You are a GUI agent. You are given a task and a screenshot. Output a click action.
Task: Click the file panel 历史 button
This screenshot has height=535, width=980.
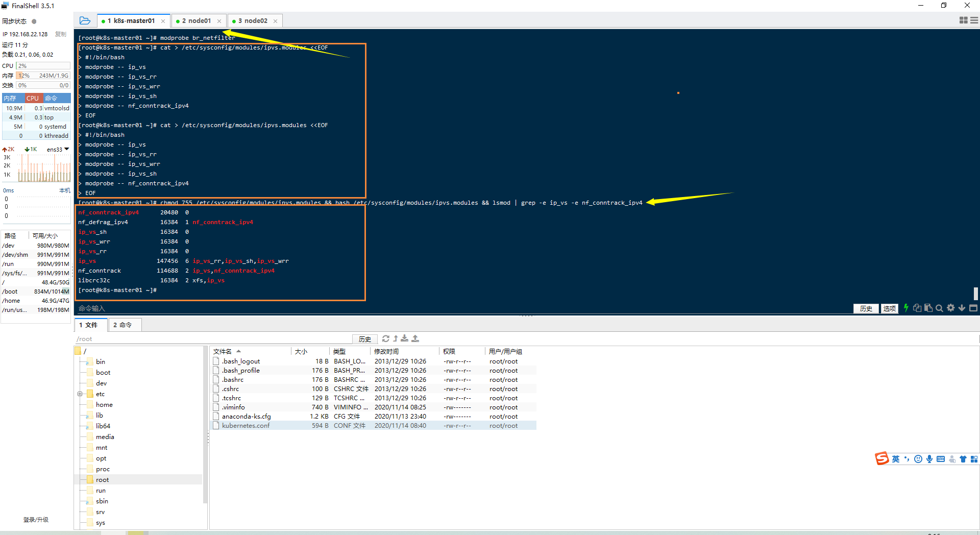[x=365, y=339]
